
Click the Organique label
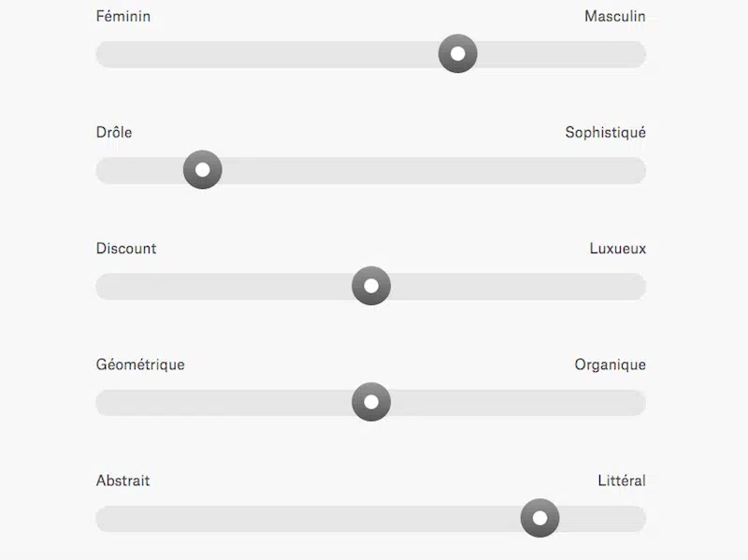coord(610,365)
